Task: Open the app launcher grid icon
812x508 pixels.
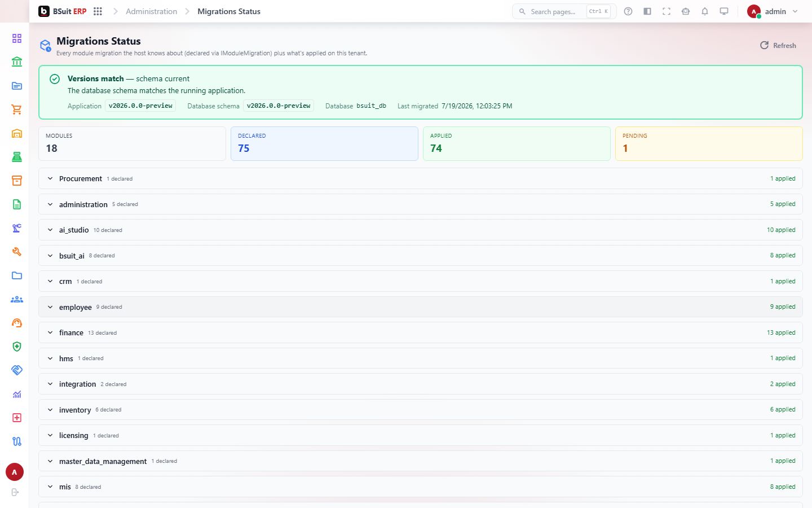Action: coord(98,11)
